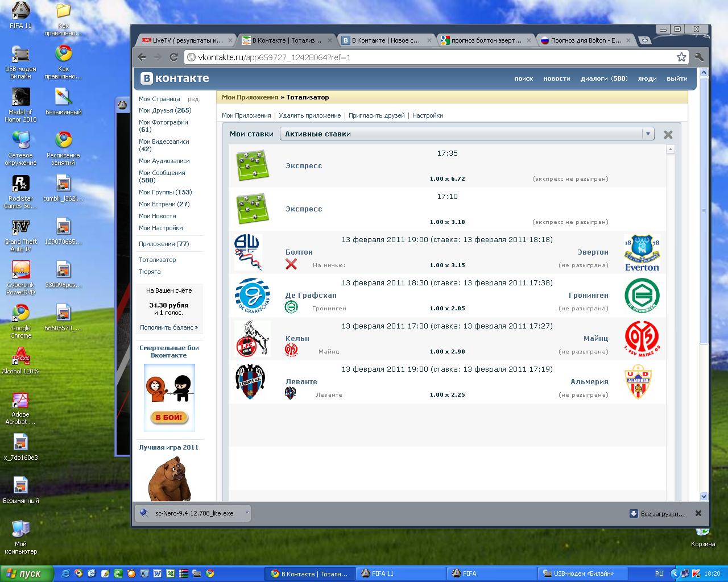The height and width of the screenshot is (582, 728).
Task: Click the page vertical scrollbar thumb
Action: point(704,210)
